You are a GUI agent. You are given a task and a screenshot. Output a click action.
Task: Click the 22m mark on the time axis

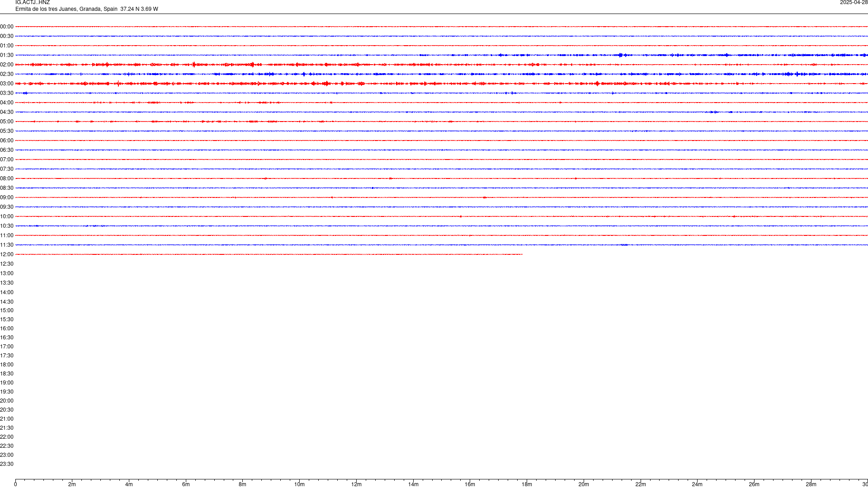coord(641,484)
